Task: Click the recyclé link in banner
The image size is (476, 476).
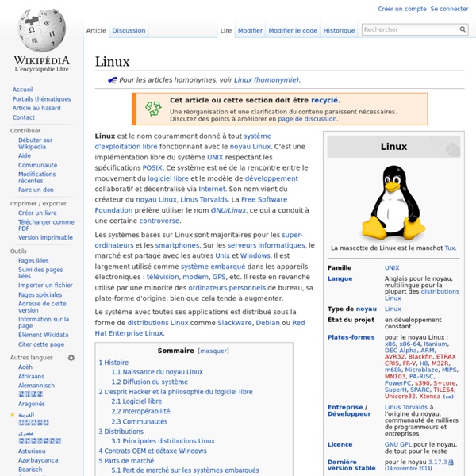Action: coord(324,100)
